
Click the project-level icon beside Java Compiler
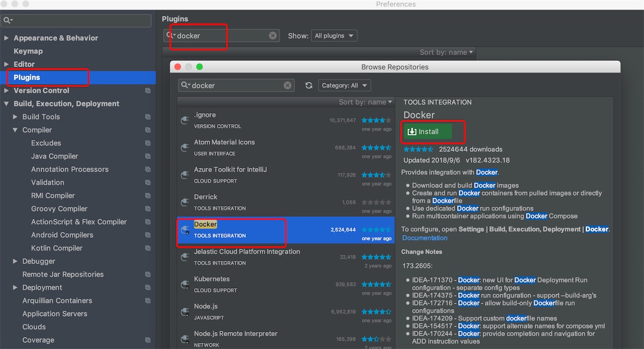coord(148,156)
